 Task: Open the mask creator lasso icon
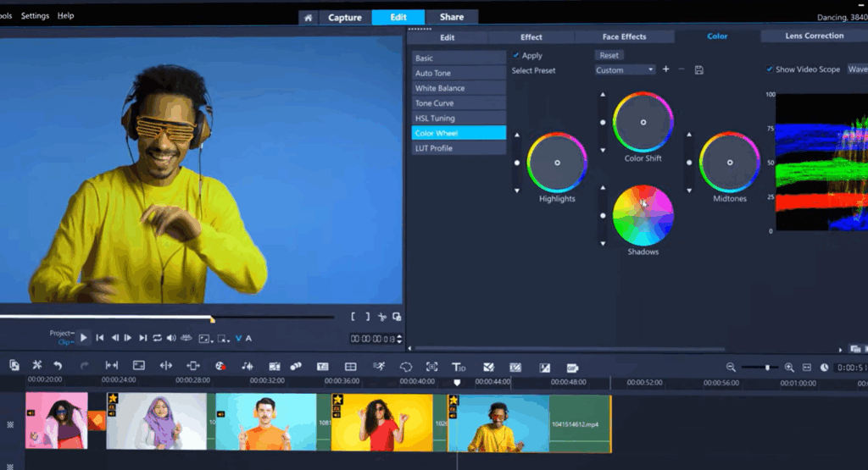pyautogui.click(x=406, y=367)
